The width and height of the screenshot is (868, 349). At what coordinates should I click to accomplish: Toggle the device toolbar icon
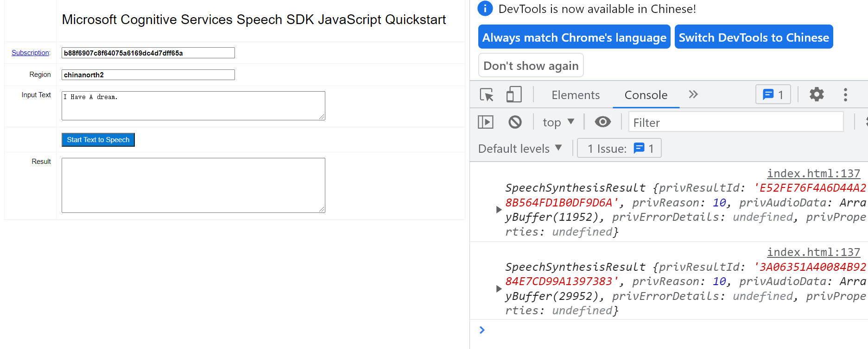click(514, 95)
